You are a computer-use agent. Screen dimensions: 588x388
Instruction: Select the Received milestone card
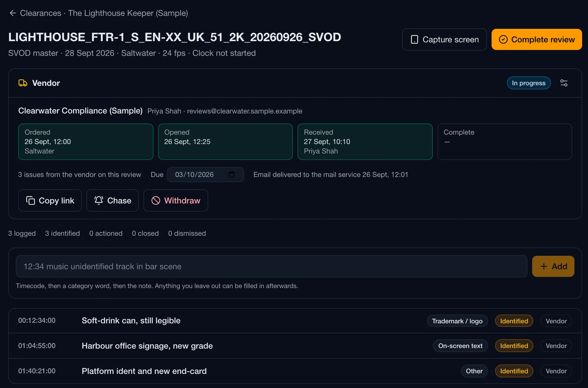[x=365, y=142]
